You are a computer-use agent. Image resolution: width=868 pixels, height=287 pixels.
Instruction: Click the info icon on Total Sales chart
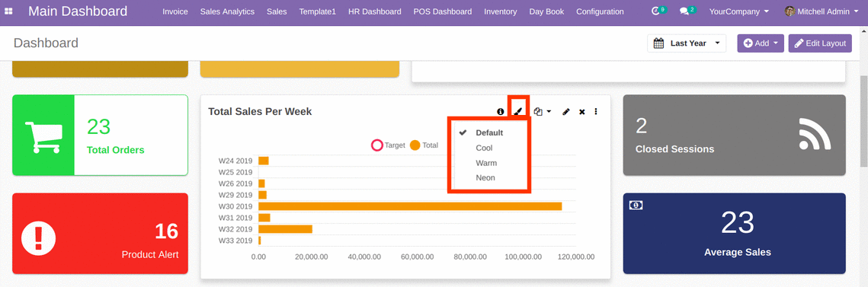[501, 112]
